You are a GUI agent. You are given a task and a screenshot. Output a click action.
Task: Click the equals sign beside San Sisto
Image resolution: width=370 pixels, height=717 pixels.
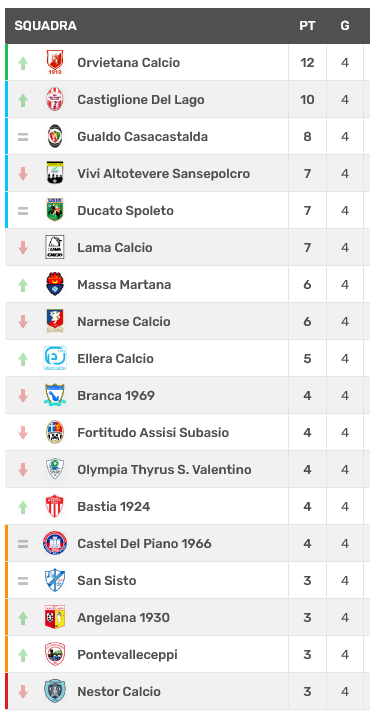click(x=23, y=581)
